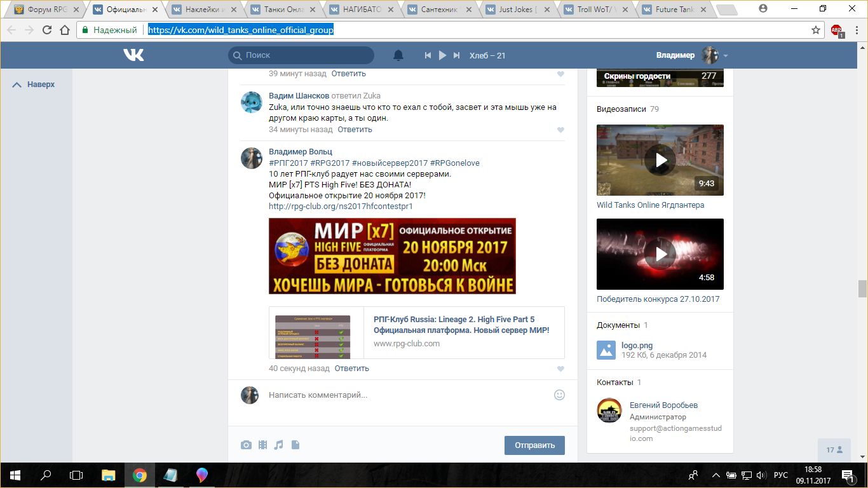This screenshot has width=868, height=488.
Task: Expand the Владимер profile dropdown menu
Action: [x=725, y=56]
